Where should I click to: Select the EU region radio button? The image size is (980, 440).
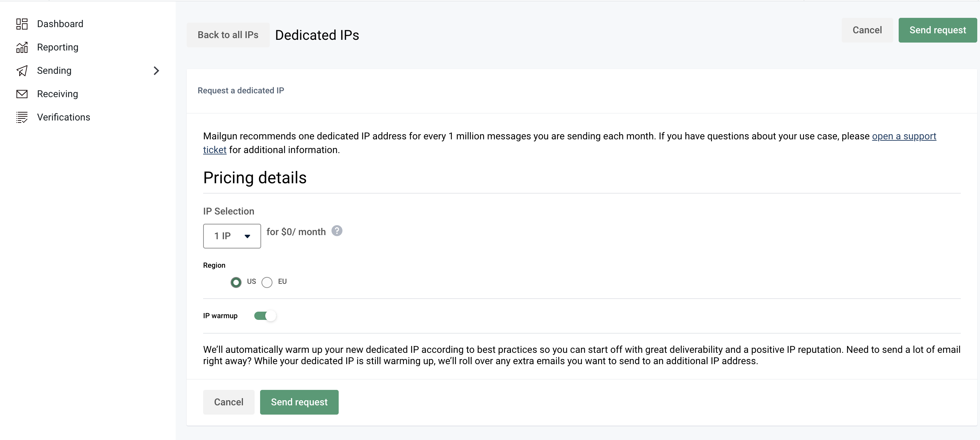267,282
